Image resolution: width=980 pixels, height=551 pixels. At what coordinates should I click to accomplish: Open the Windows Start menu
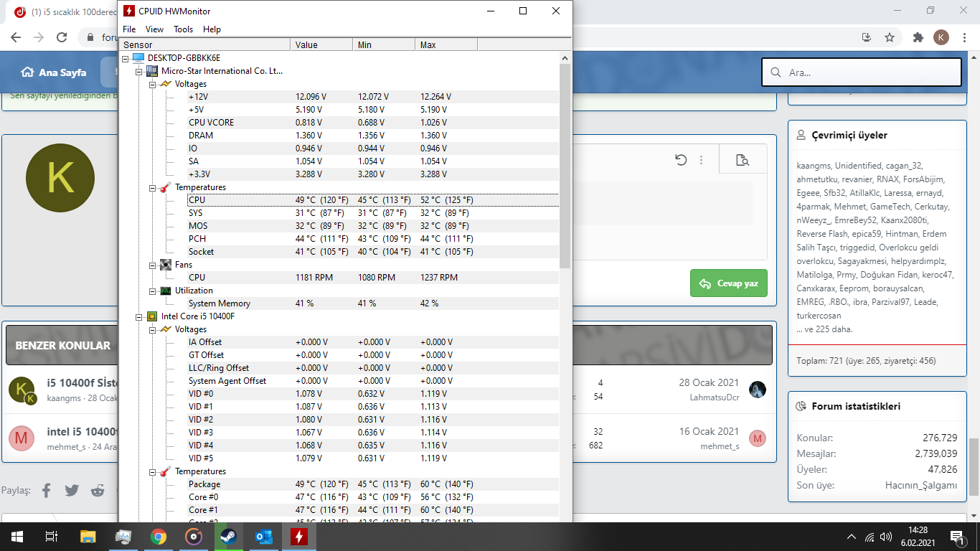click(17, 537)
